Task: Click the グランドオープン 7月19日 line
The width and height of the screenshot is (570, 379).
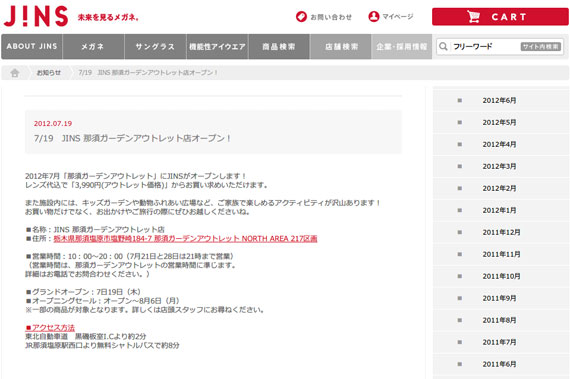Action: [x=84, y=292]
